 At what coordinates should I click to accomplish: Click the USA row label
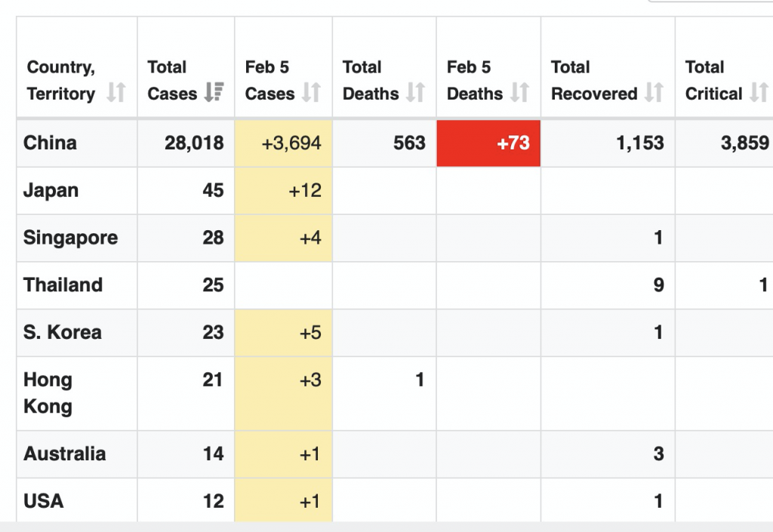(44, 500)
